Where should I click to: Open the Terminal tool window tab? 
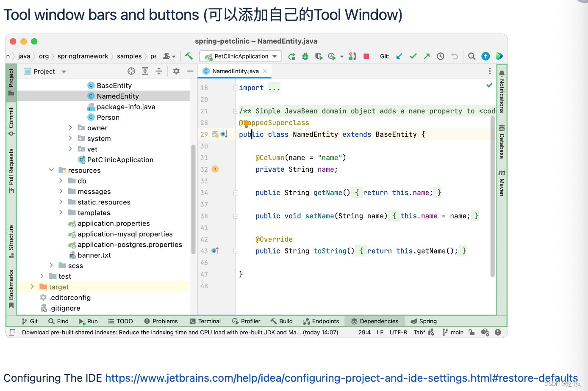[205, 321]
